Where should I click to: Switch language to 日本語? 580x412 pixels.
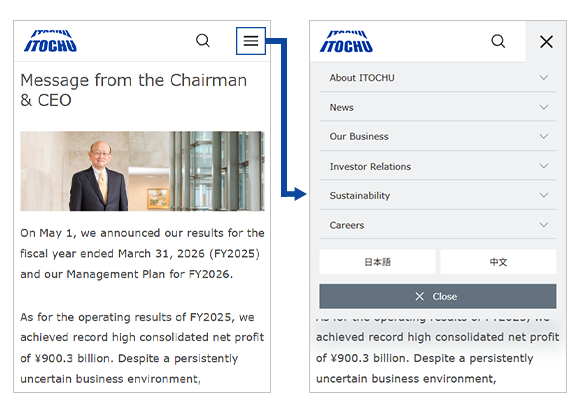pyautogui.click(x=377, y=262)
